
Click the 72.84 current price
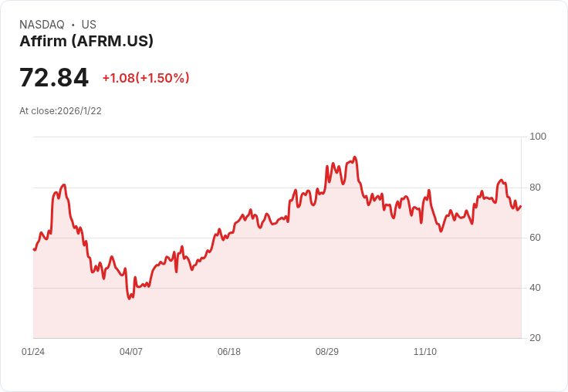click(54, 78)
